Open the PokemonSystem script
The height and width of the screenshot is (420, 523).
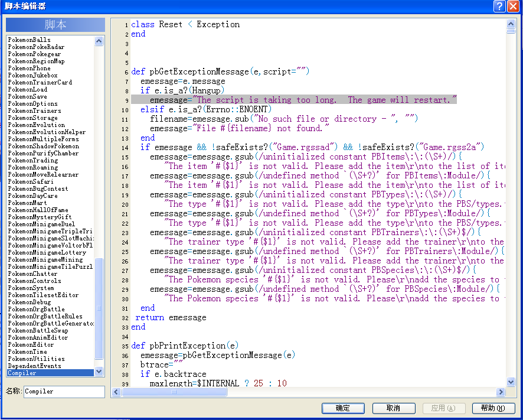31,288
